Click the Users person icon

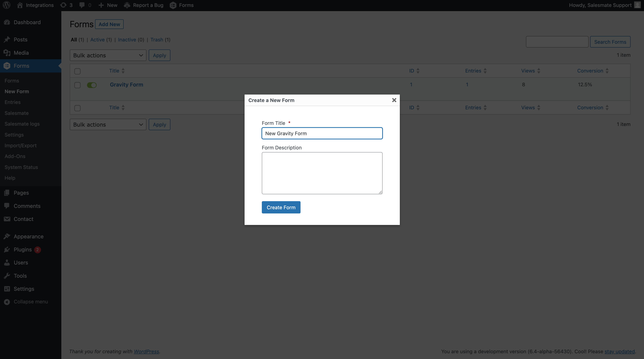pos(7,262)
